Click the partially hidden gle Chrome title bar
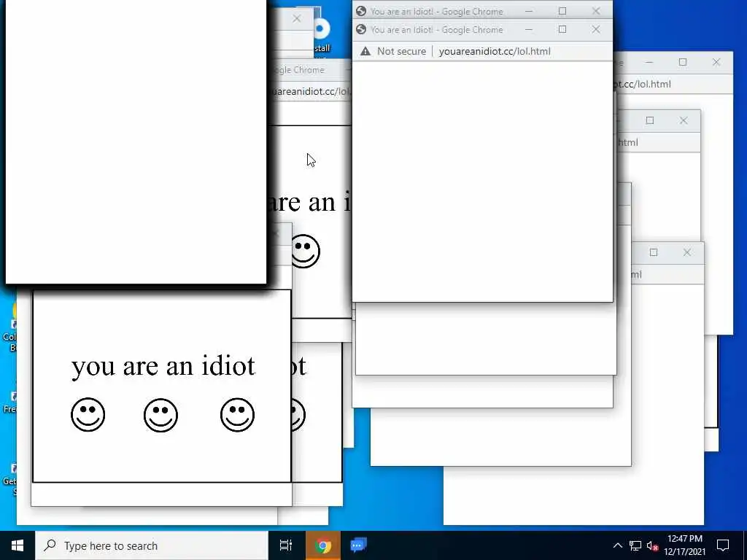This screenshot has height=560, width=747. (311, 70)
